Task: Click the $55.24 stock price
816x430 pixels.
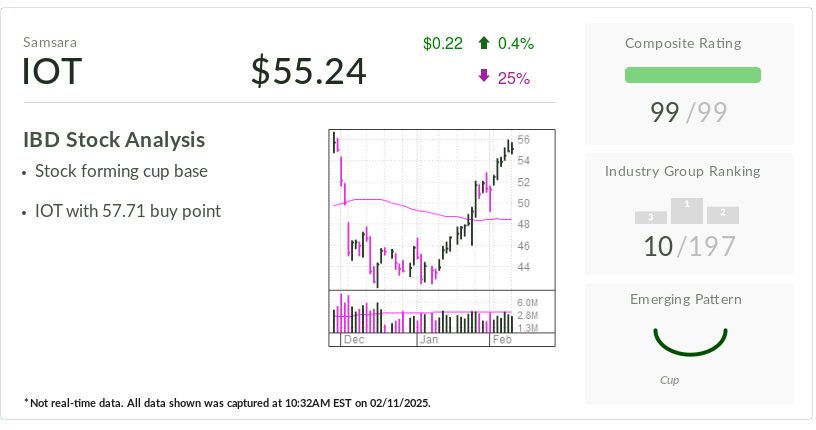Action: (x=308, y=71)
